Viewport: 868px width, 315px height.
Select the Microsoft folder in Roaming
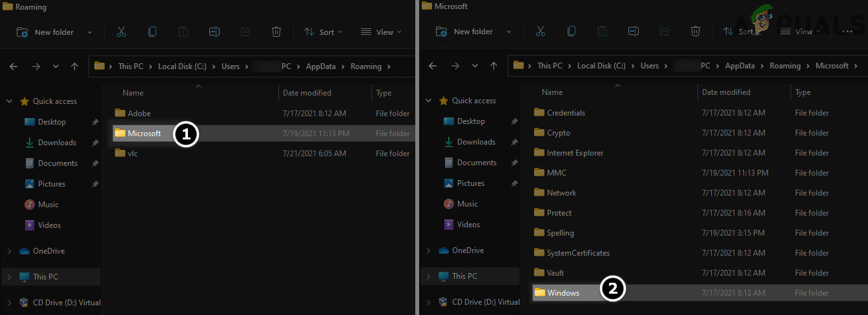click(144, 134)
